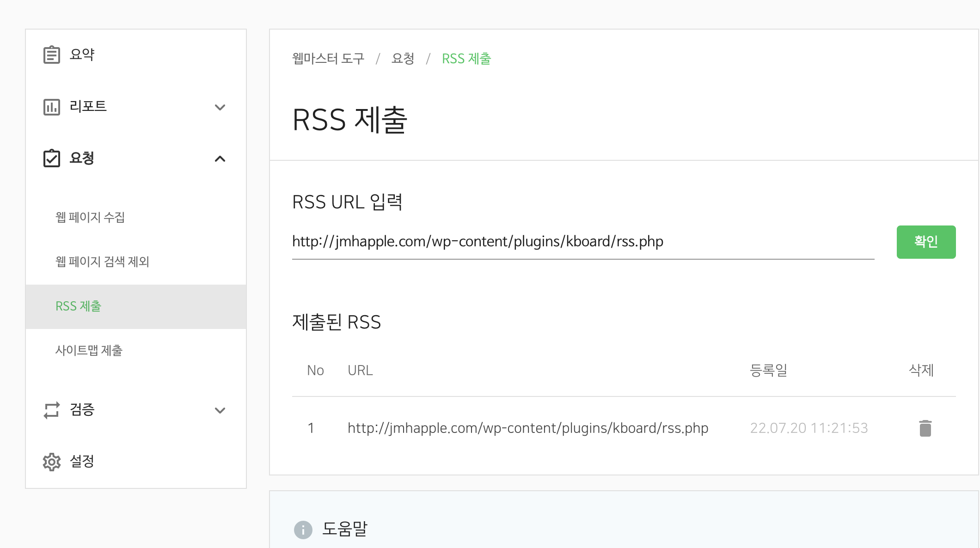Viewport: 980px width, 548px height.
Task: Open 웹 페이지 검색 제외 submenu item
Action: point(102,262)
